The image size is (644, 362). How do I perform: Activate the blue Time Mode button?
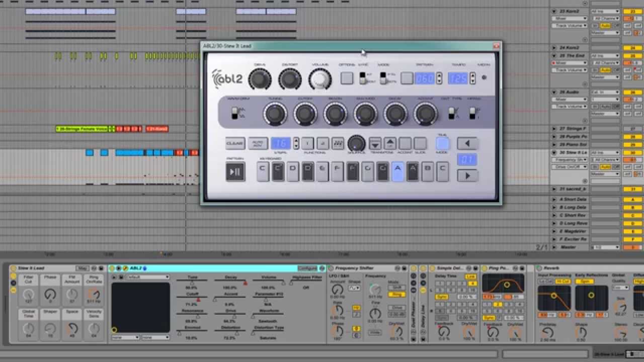[442, 144]
